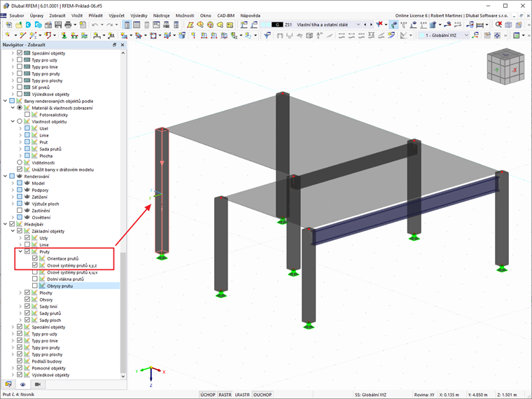Click the magnifier with red cross icon
The height and width of the screenshot is (399, 532).
coord(498,24)
